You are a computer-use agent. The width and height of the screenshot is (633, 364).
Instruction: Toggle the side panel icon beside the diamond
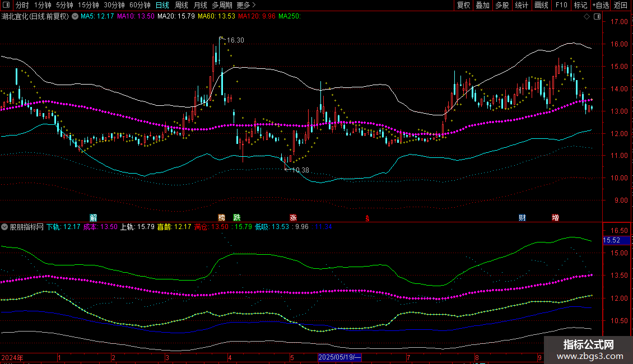pyautogui.click(x=597, y=17)
